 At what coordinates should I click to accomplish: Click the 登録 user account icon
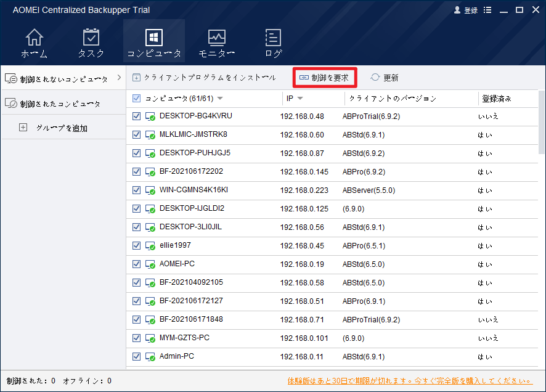457,10
